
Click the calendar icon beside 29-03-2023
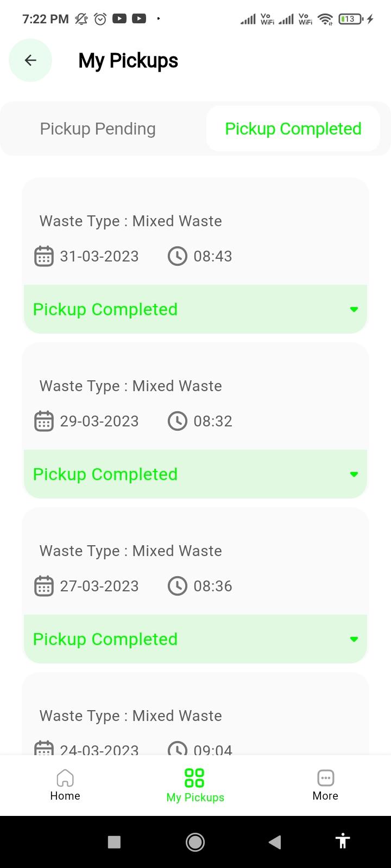[44, 421]
